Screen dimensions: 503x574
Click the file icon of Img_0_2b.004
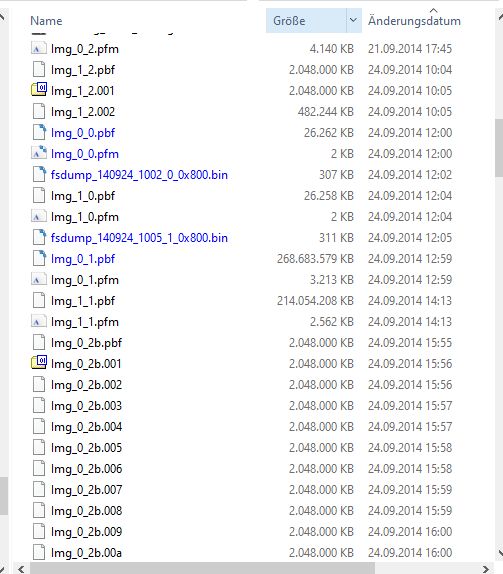point(39,426)
